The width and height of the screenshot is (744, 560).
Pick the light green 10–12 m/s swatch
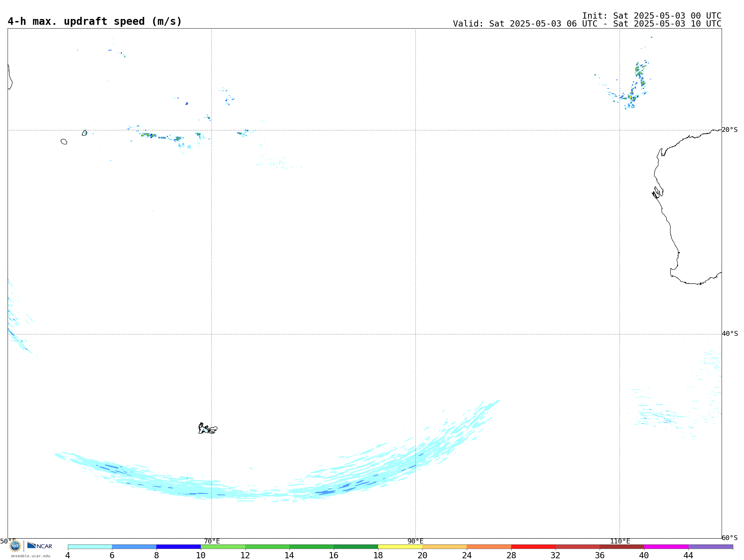[x=223, y=547]
